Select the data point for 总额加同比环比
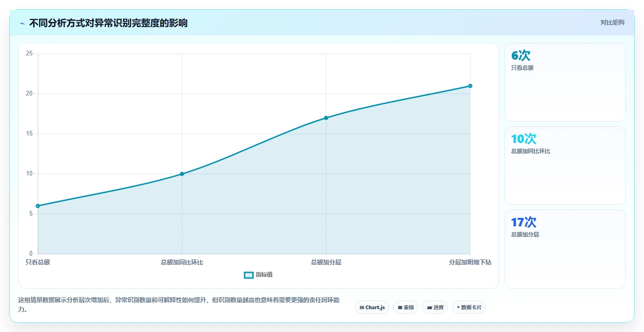The image size is (644, 332). (182, 174)
